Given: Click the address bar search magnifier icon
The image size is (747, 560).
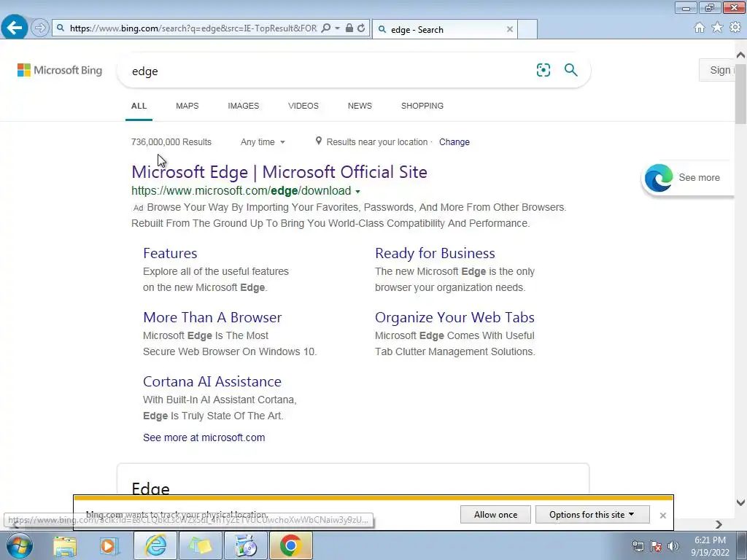Looking at the screenshot, I should (326, 28).
